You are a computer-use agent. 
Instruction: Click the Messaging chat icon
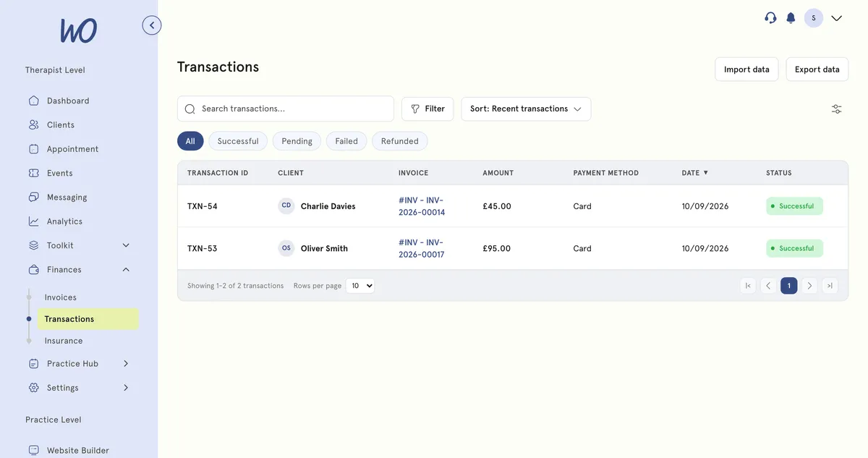point(34,197)
